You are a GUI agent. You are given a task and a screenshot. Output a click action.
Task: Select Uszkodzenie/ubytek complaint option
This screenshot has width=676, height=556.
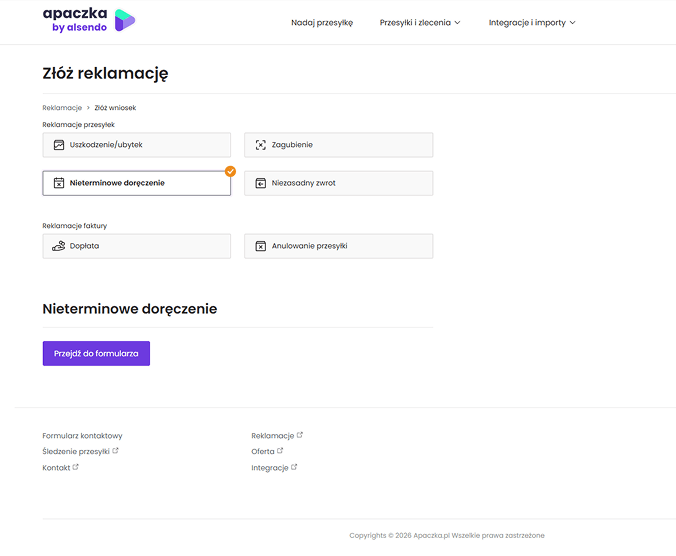click(x=137, y=145)
